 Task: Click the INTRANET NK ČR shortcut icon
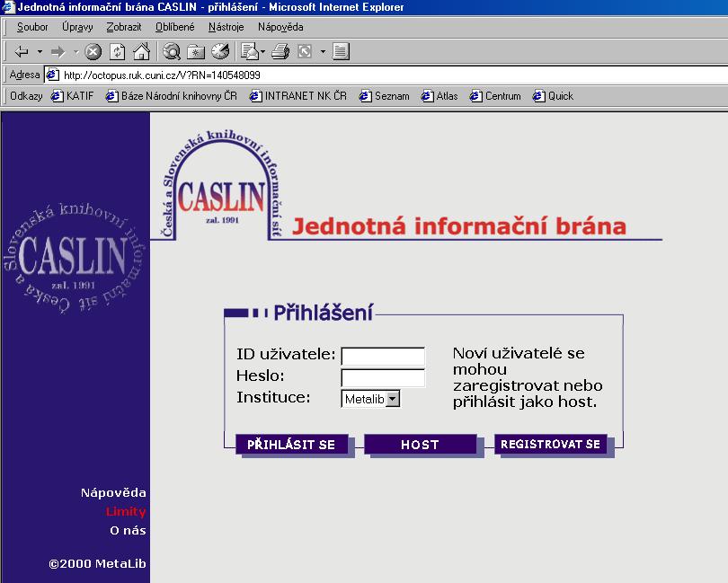click(x=256, y=96)
